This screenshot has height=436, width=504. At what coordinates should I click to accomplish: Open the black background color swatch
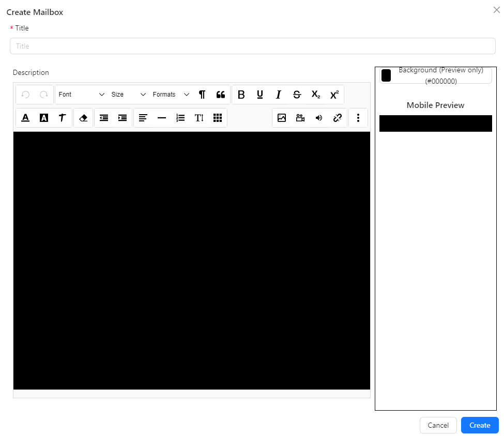386,75
